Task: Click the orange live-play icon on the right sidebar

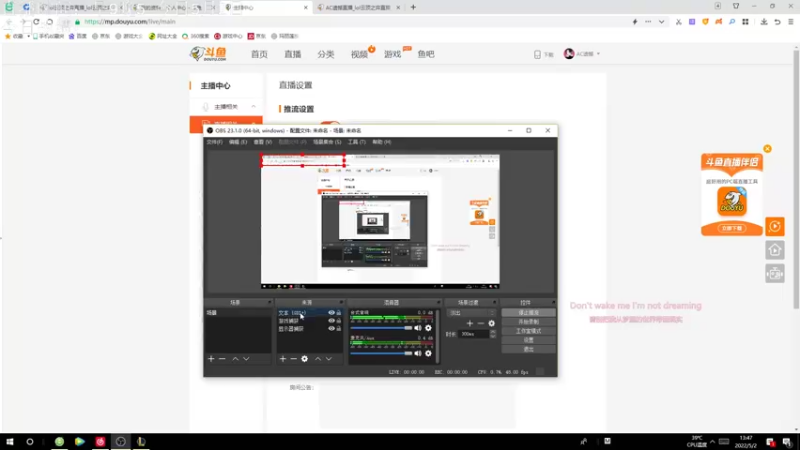Action: (774, 226)
